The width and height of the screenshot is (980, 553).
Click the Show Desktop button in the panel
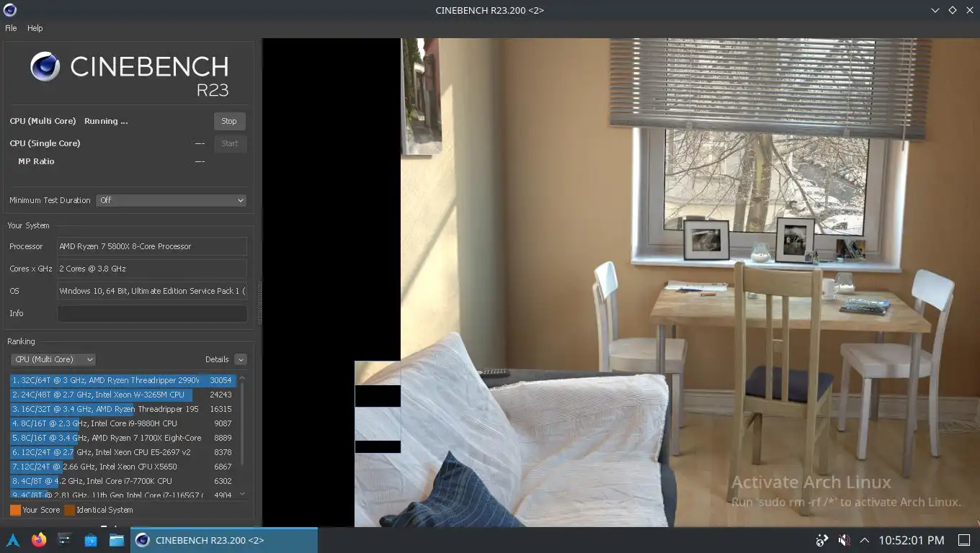click(x=964, y=540)
